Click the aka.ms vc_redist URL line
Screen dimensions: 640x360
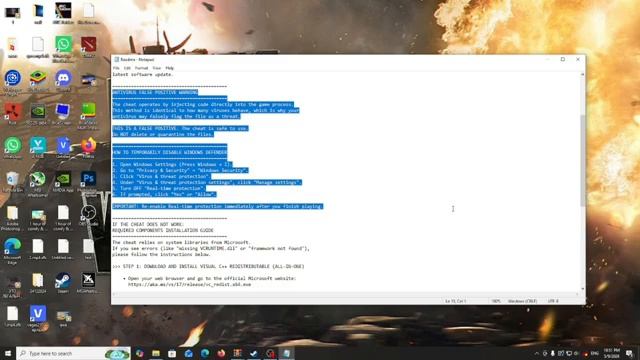point(189,284)
